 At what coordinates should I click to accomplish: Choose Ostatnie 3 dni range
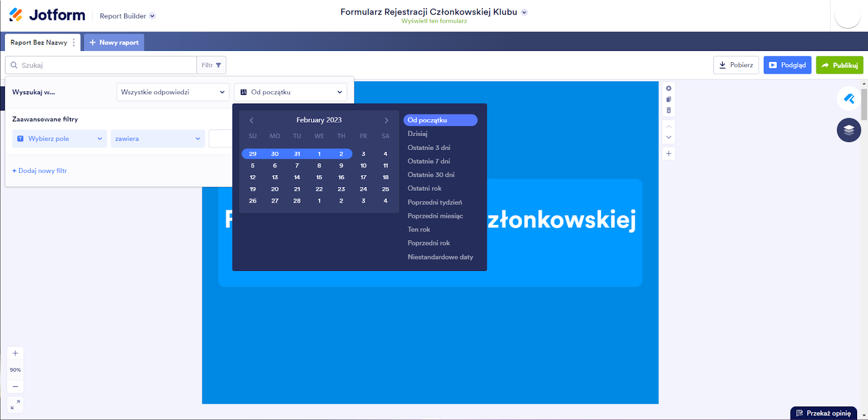pos(429,147)
